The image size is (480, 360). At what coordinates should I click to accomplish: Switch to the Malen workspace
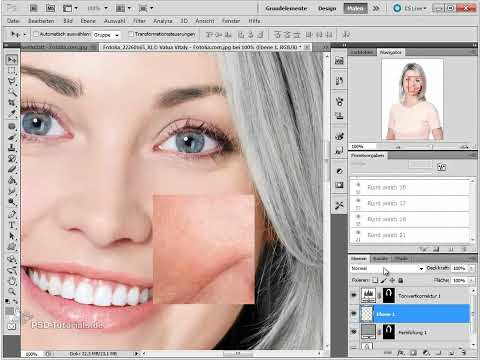point(355,8)
